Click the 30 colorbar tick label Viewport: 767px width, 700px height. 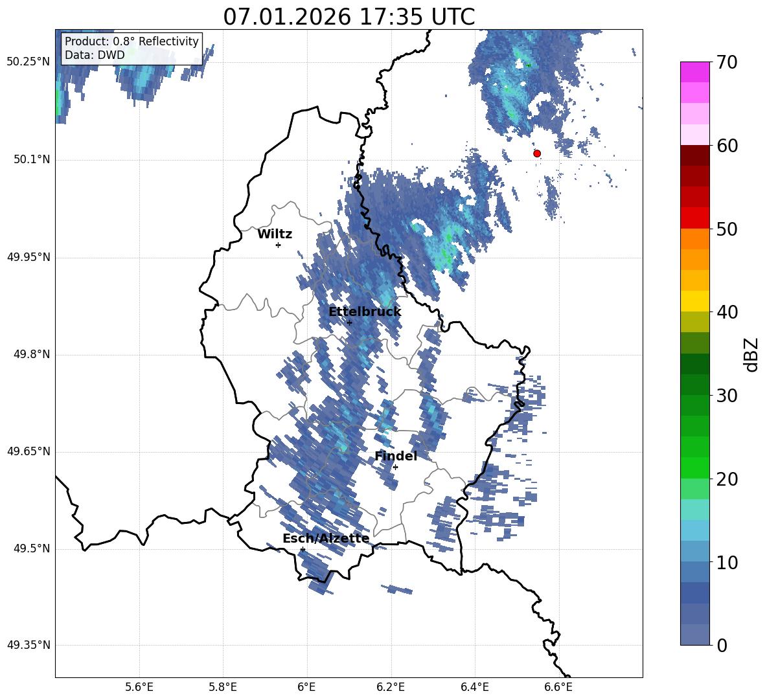tap(727, 396)
